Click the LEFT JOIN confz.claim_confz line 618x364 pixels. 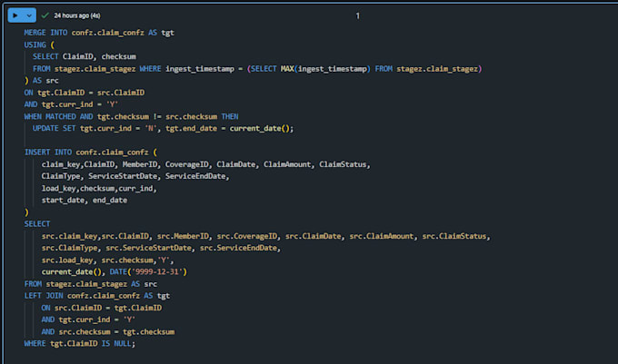[97, 296]
